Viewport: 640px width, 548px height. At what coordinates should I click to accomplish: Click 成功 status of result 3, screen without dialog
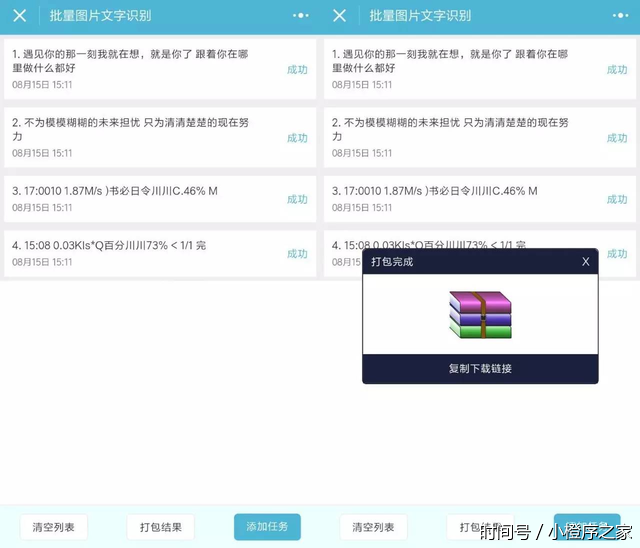coord(297,200)
